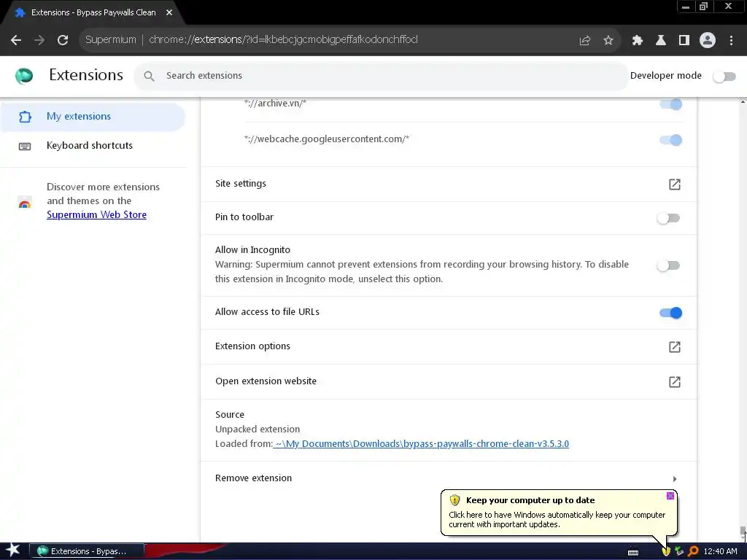Click the Keep your computer up to date balloon

(559, 513)
